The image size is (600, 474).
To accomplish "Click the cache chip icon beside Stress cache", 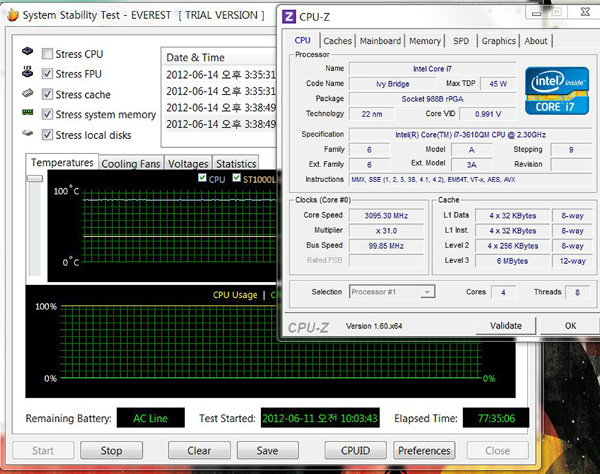I will pos(27,93).
